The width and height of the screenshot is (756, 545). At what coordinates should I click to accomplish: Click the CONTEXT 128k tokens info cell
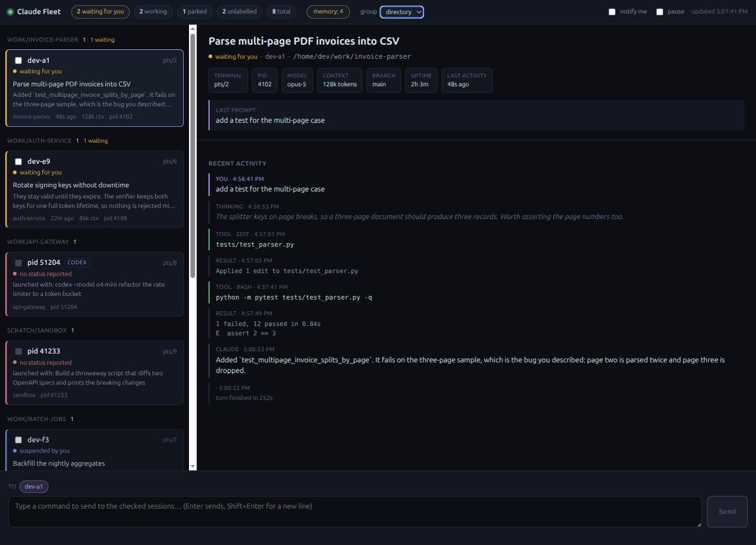[x=339, y=80]
